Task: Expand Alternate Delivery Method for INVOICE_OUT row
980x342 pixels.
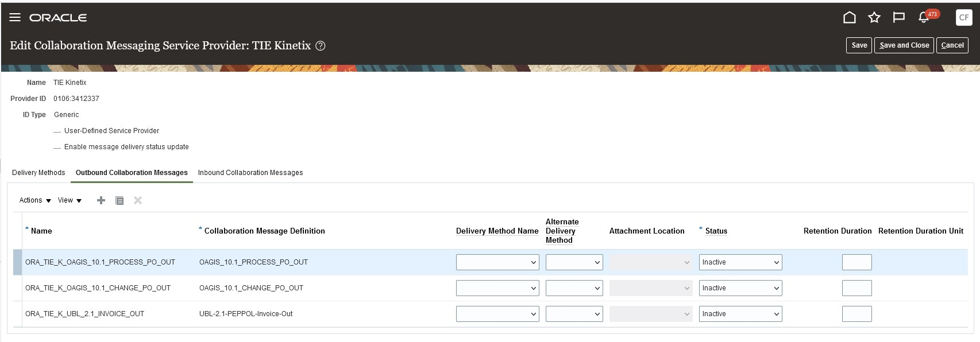Action: (x=574, y=314)
